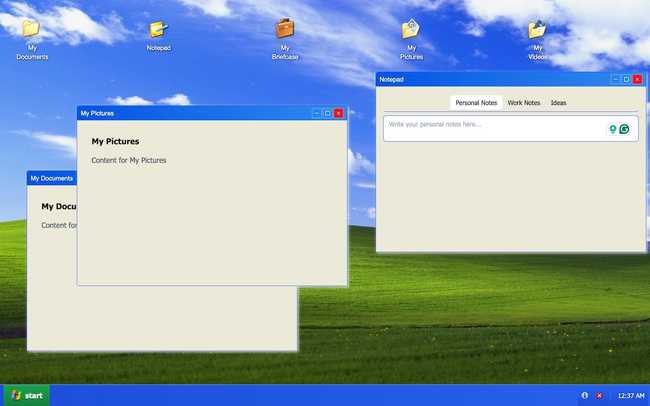Image resolution: width=650 pixels, height=406 pixels.
Task: Minimize the My Pictures window
Action: [316, 113]
